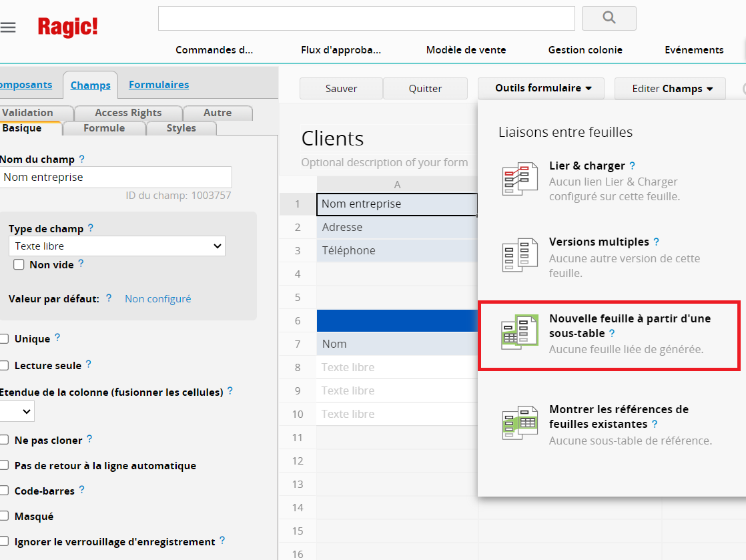Enable the Non vide checkbox
The image size is (746, 560).
coord(19,265)
